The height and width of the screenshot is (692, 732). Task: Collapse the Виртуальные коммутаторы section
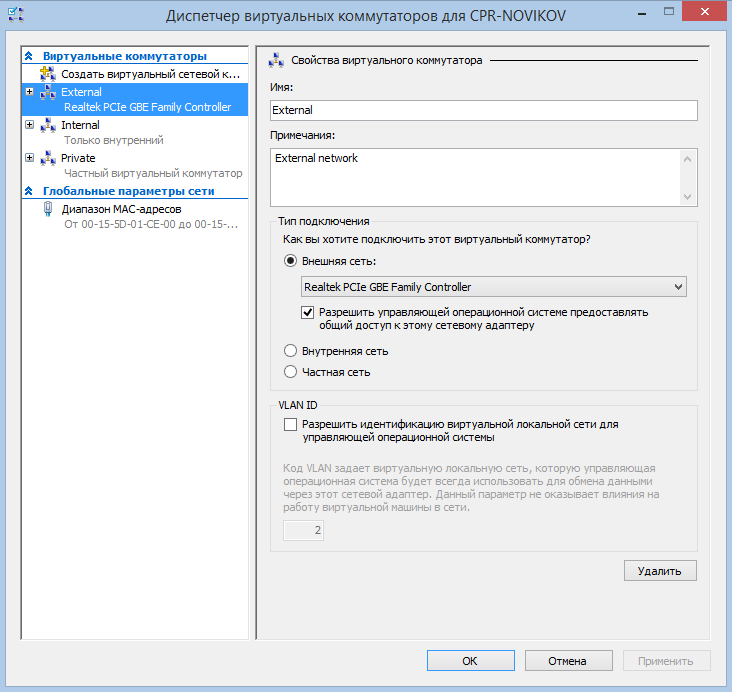(x=29, y=56)
